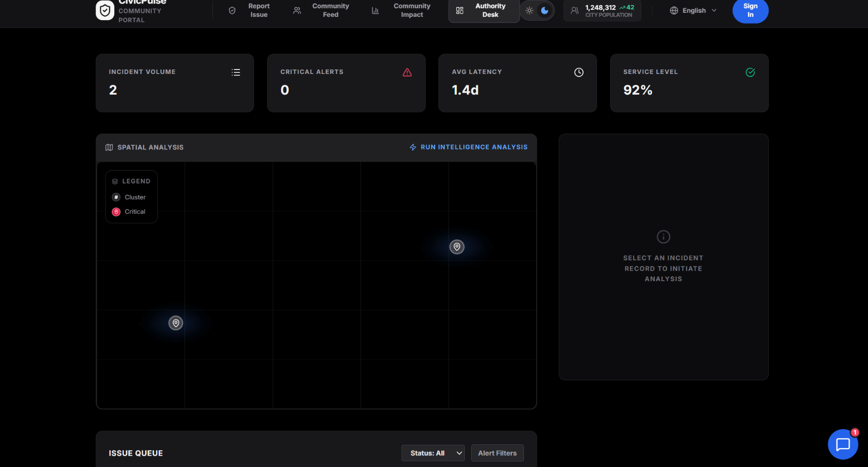Click the Sign In button

750,10
